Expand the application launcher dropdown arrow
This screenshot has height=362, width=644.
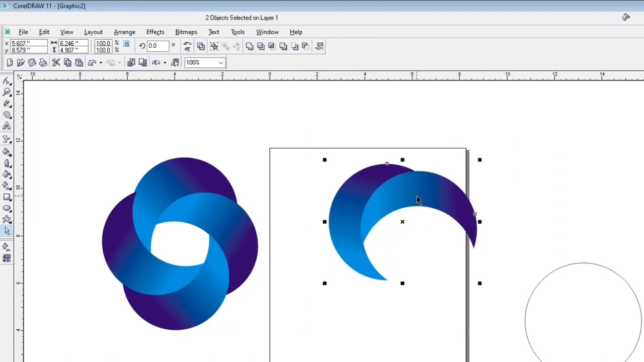click(165, 63)
